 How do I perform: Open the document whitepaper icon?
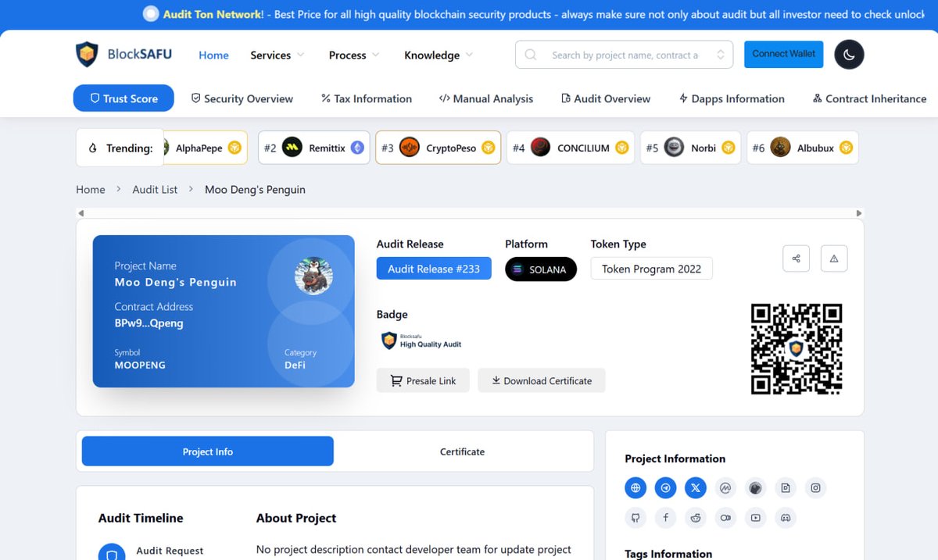coord(786,488)
